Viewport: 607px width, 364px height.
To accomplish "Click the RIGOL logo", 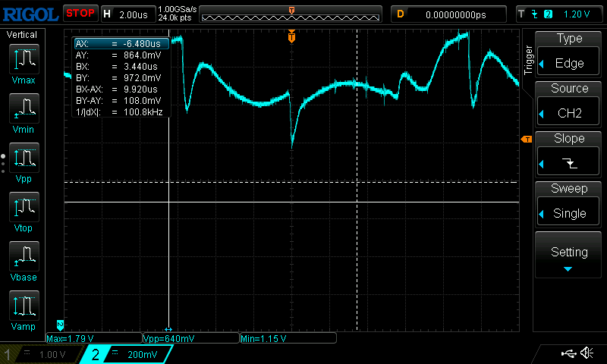I will point(30,14).
